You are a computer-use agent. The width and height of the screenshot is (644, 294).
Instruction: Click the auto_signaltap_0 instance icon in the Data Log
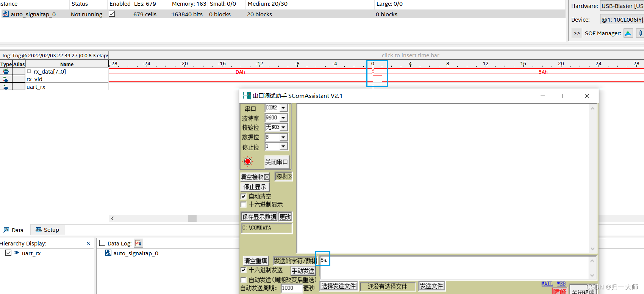point(108,253)
